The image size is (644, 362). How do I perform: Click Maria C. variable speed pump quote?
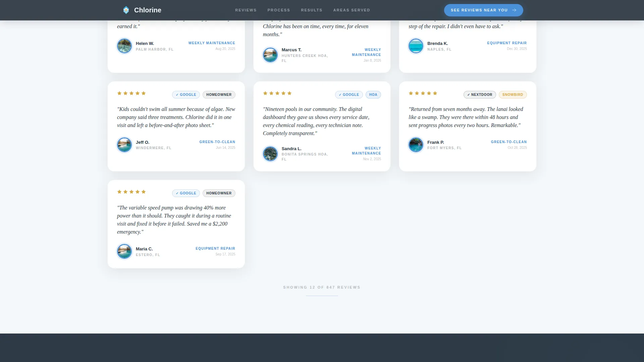(x=174, y=220)
